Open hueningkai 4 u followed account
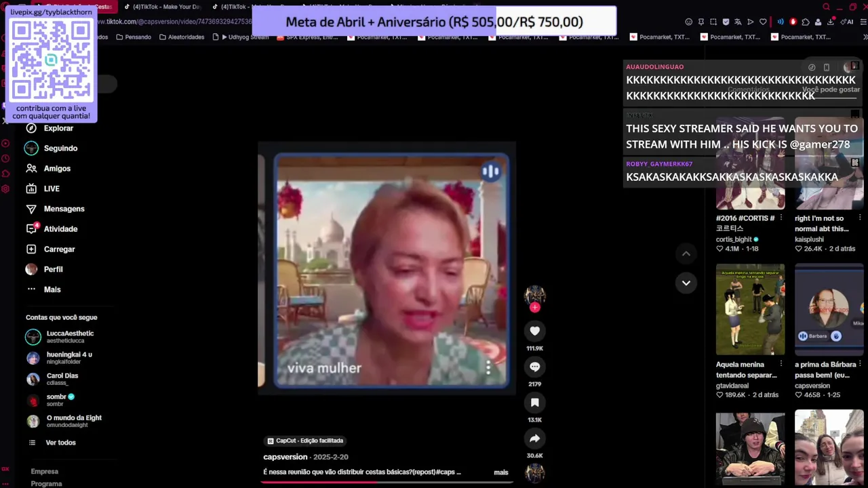868x488 pixels. [x=59, y=358]
